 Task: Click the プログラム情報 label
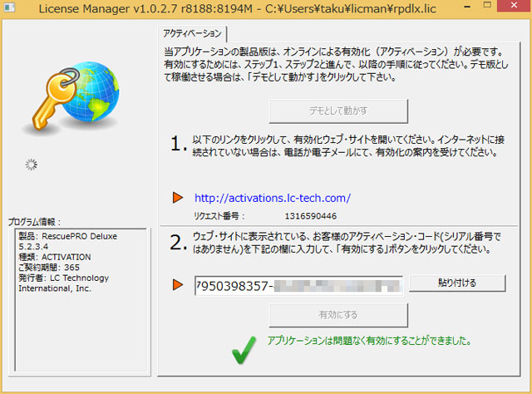34,222
